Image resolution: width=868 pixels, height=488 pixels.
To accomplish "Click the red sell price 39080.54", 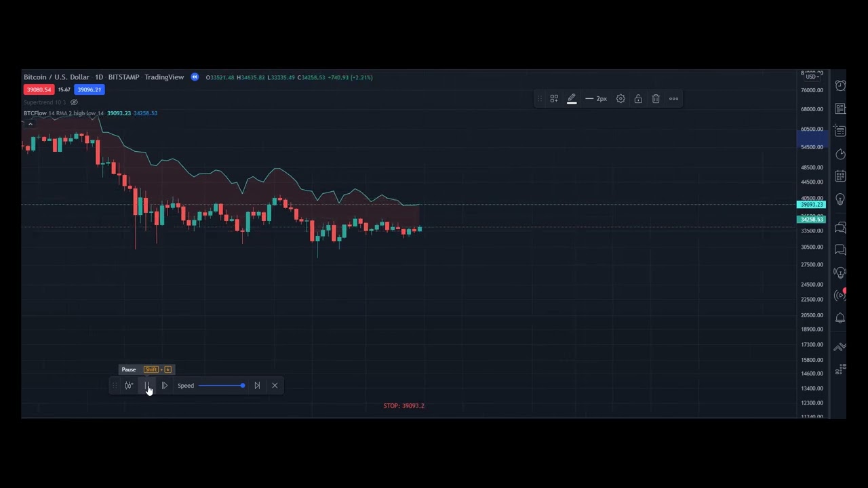I will pyautogui.click(x=39, y=89).
